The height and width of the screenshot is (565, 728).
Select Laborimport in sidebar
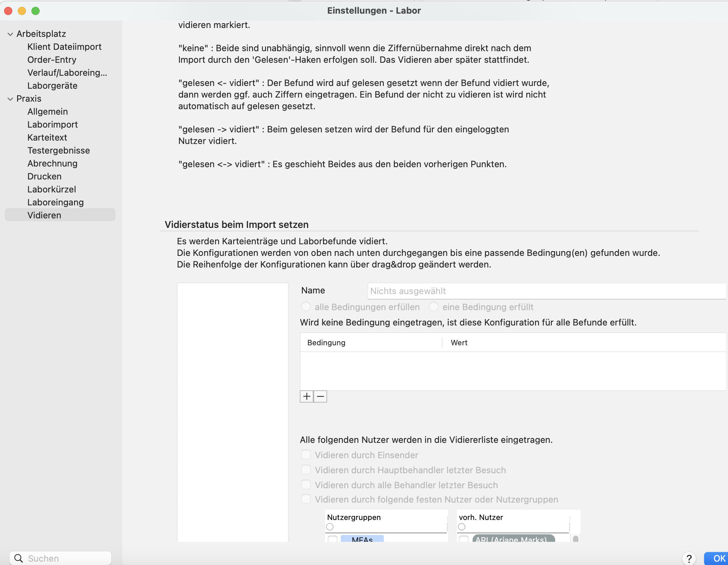(53, 125)
